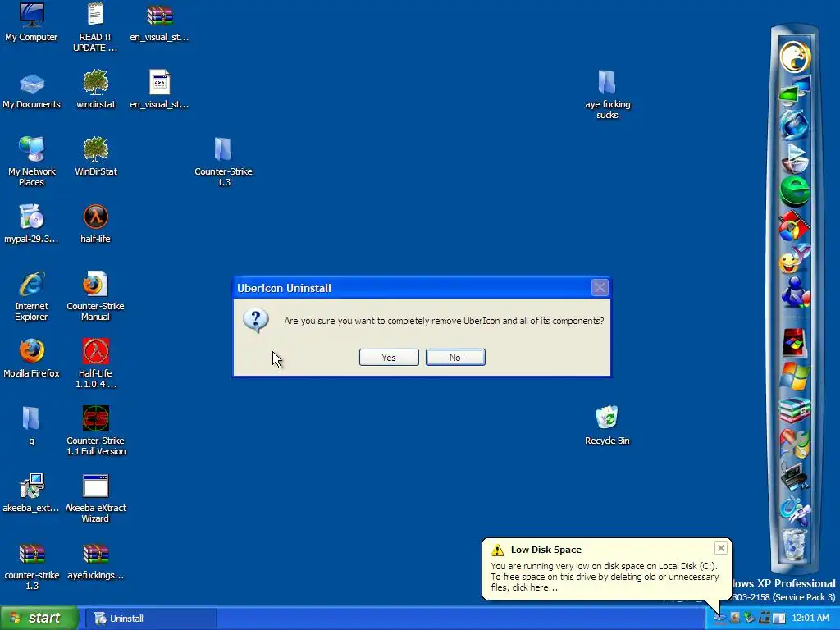This screenshot has height=630, width=840.
Task: Select the Akeeba eXtract Wizard icon
Action: tap(95, 498)
